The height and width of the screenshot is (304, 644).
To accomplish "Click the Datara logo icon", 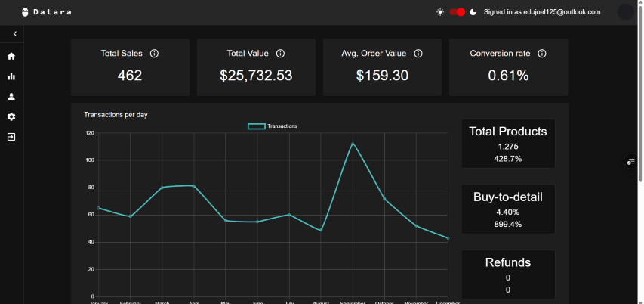I will 26,12.
